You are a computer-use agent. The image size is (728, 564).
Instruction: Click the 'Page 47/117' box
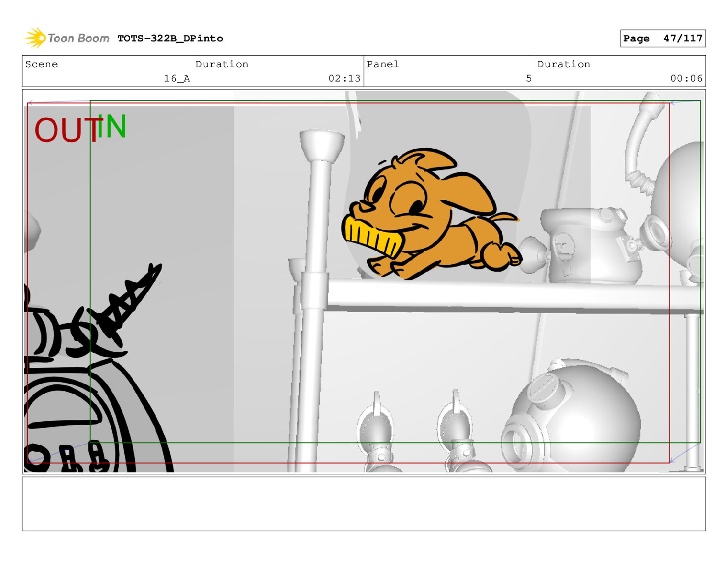pos(663,39)
